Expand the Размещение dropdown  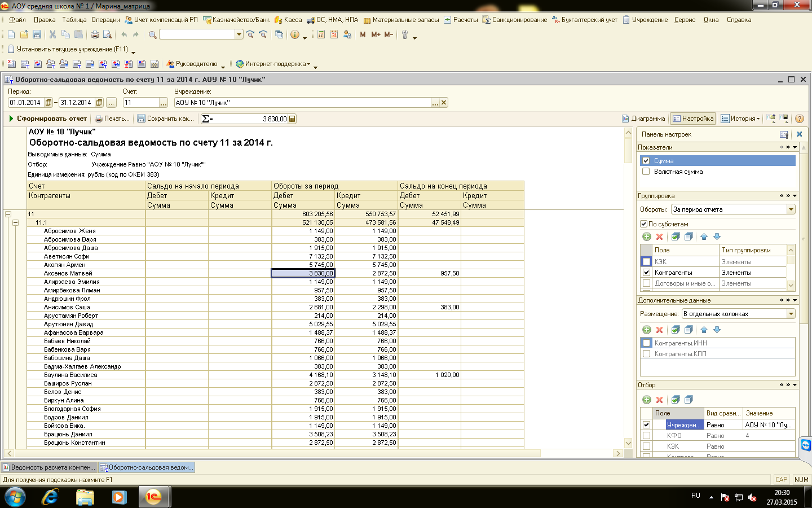tap(791, 314)
